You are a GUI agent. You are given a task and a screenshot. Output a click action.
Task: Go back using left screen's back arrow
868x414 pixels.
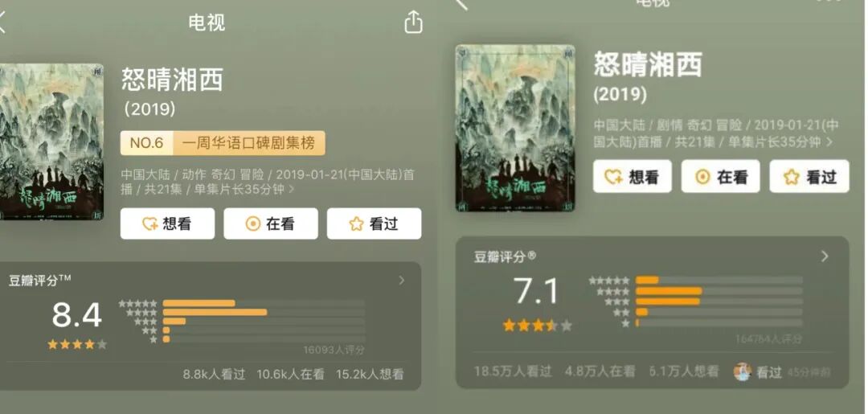[2, 23]
